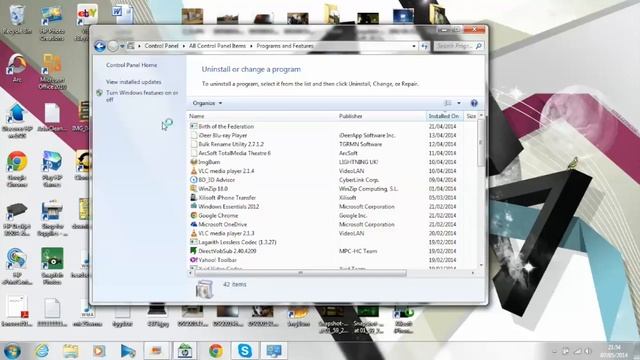Sort by the Publisher column header

(381, 116)
